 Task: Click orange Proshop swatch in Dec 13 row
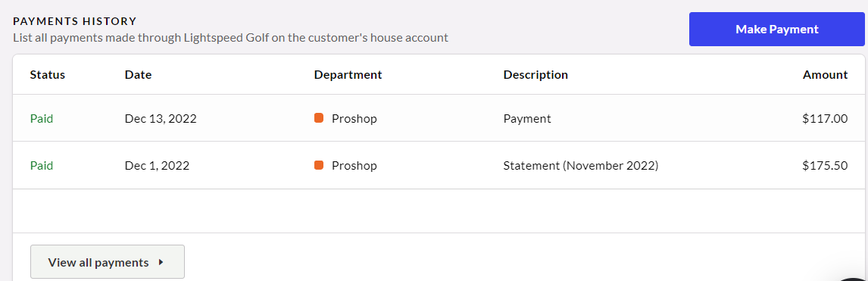coord(318,118)
